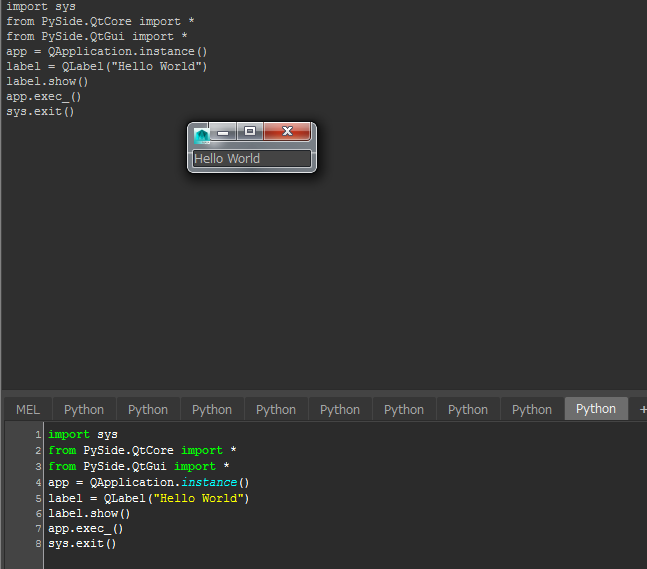Click the QLabel line in the history output
647x569 pixels.
pos(106,66)
